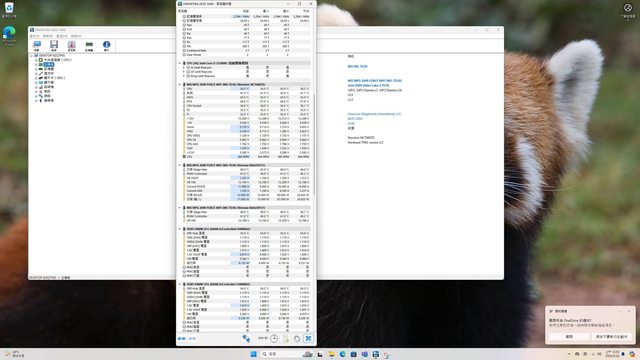Expand IA Limit Reasons row

click(x=184, y=67)
